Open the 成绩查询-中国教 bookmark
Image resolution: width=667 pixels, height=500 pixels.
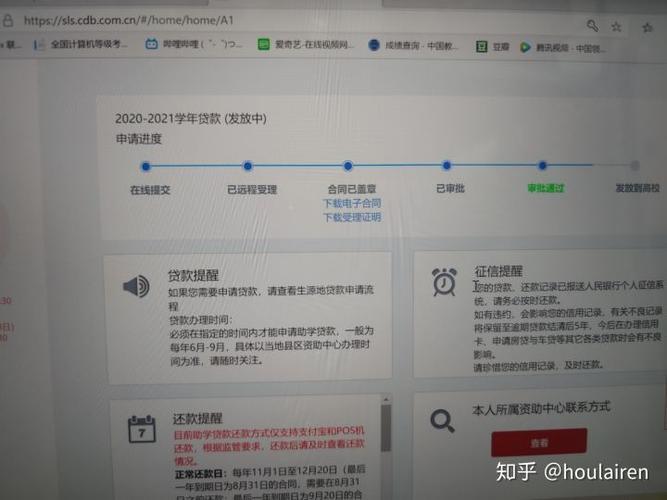click(x=413, y=45)
